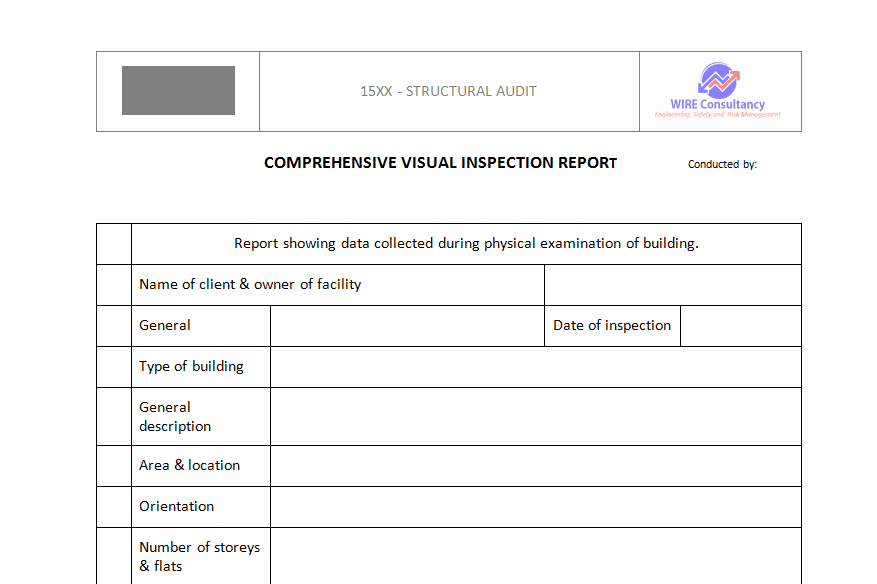Viewport: 877px width, 584px height.
Task: Click the "Conducted by:" label
Action: (x=721, y=163)
